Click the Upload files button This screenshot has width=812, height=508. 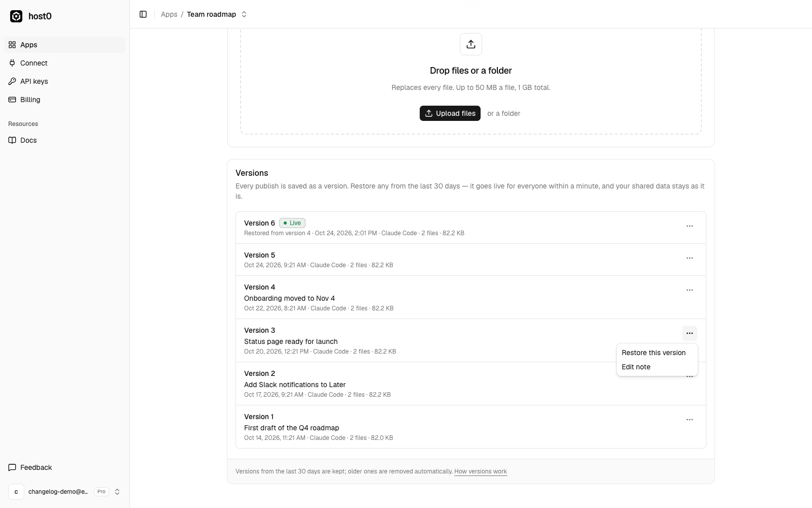point(450,113)
